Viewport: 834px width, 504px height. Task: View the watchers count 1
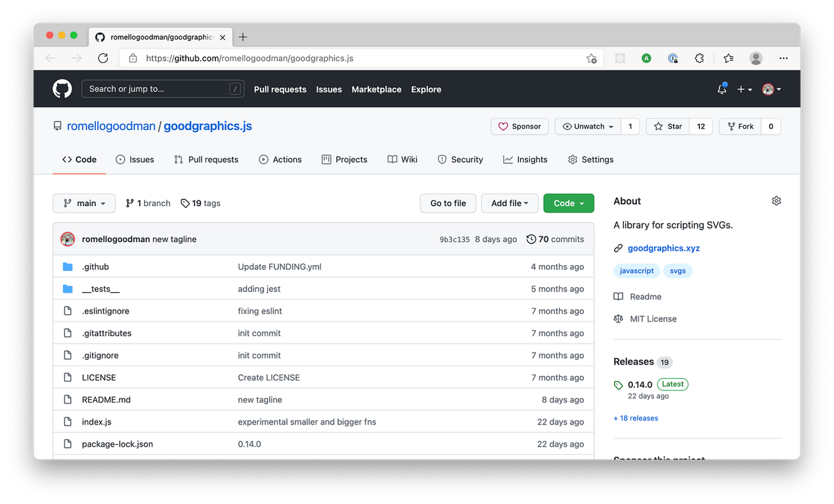point(630,127)
